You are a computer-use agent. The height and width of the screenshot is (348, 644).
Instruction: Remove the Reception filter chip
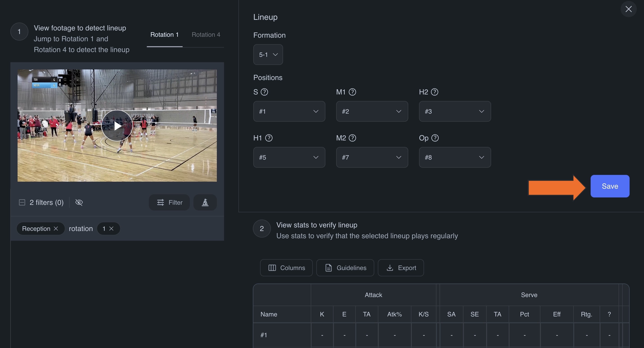56,229
